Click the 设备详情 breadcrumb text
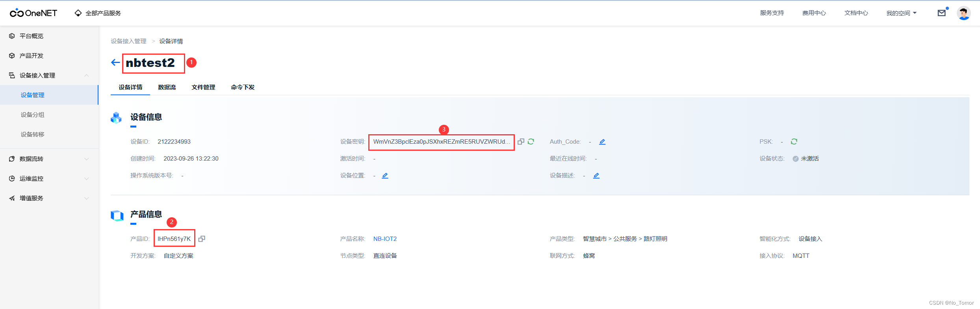Image resolution: width=980 pixels, height=309 pixels. click(171, 41)
